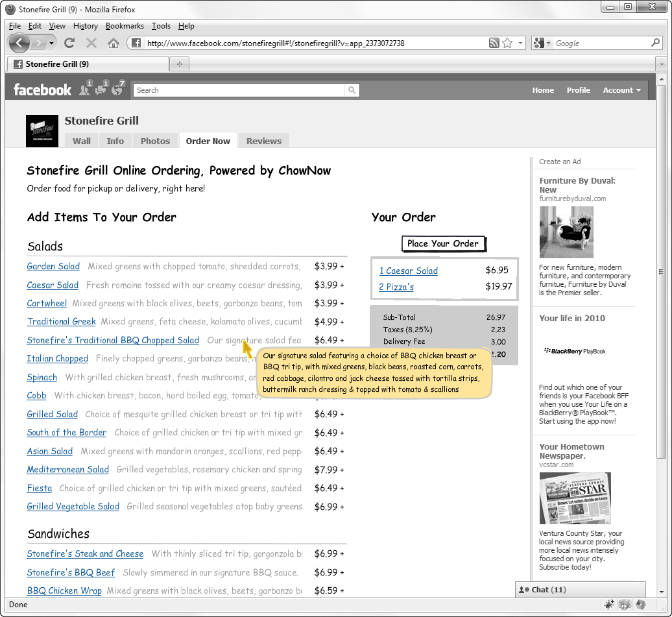Click the browser Back arrow button
Viewport: 672px width, 617px height.
coord(19,43)
